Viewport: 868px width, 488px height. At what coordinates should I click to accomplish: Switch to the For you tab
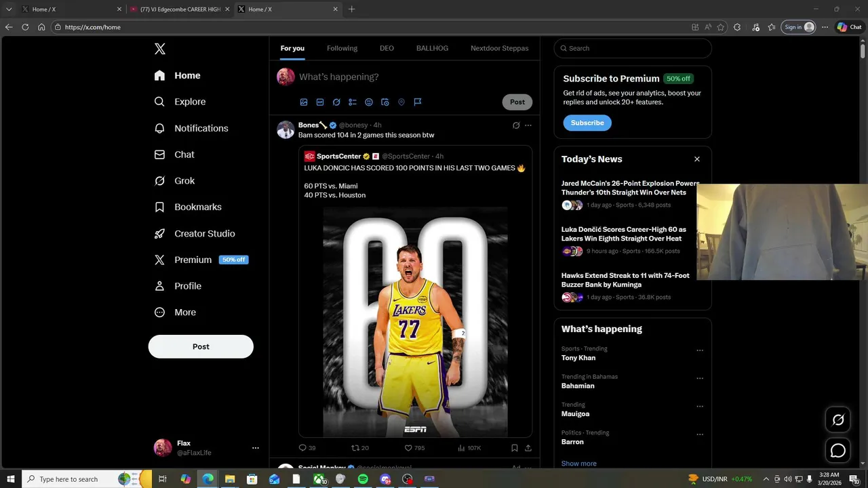tap(292, 48)
